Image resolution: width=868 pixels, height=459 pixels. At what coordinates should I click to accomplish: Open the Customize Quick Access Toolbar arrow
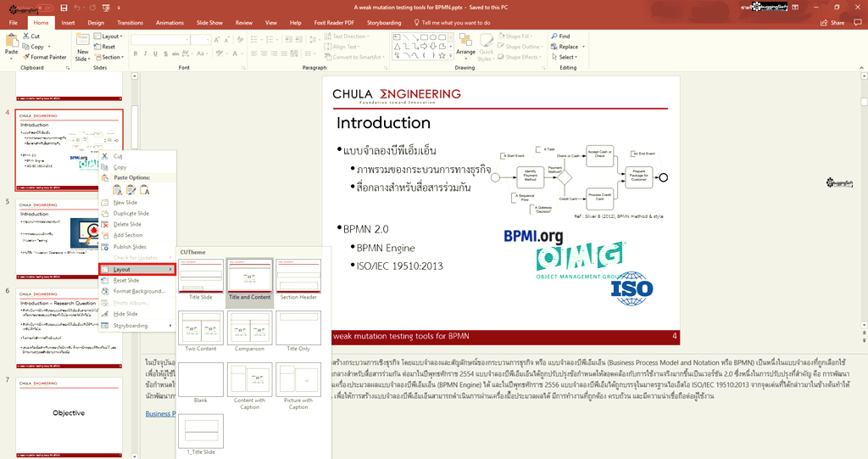[119, 8]
